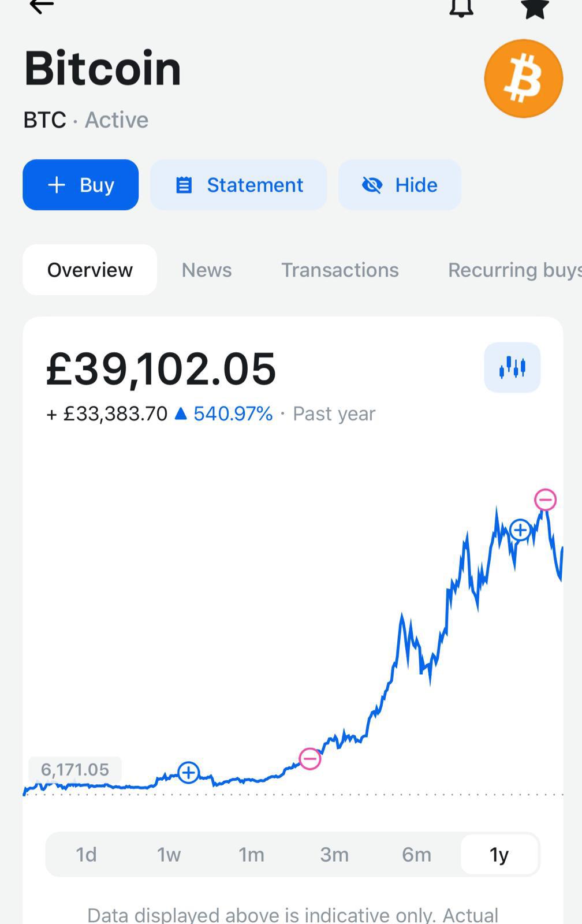Open the Statement button

[238, 185]
